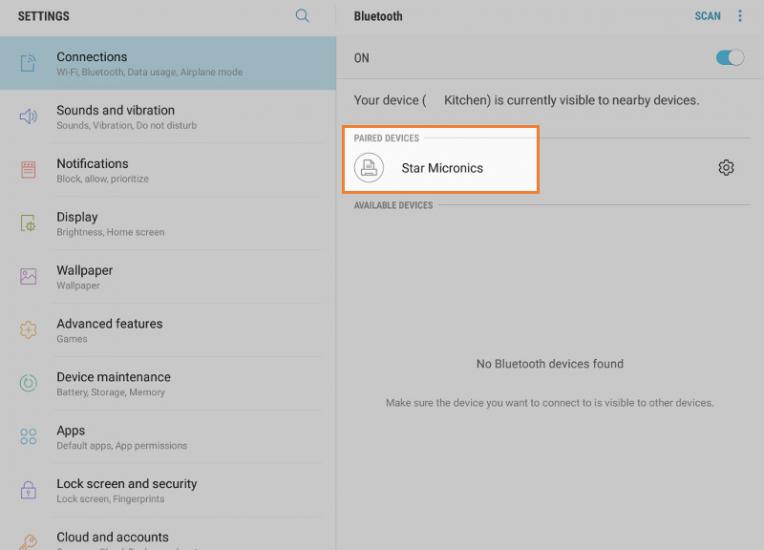
Task: Start a Bluetooth SCAN
Action: pyautogui.click(x=707, y=16)
